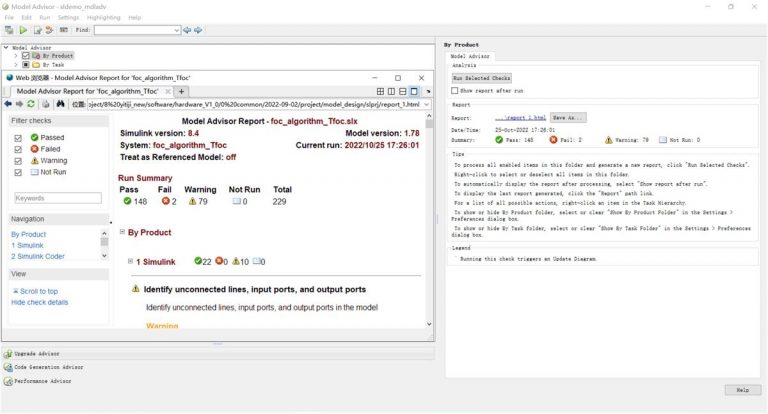Uncheck the Not Run filter checkbox

(x=18, y=172)
